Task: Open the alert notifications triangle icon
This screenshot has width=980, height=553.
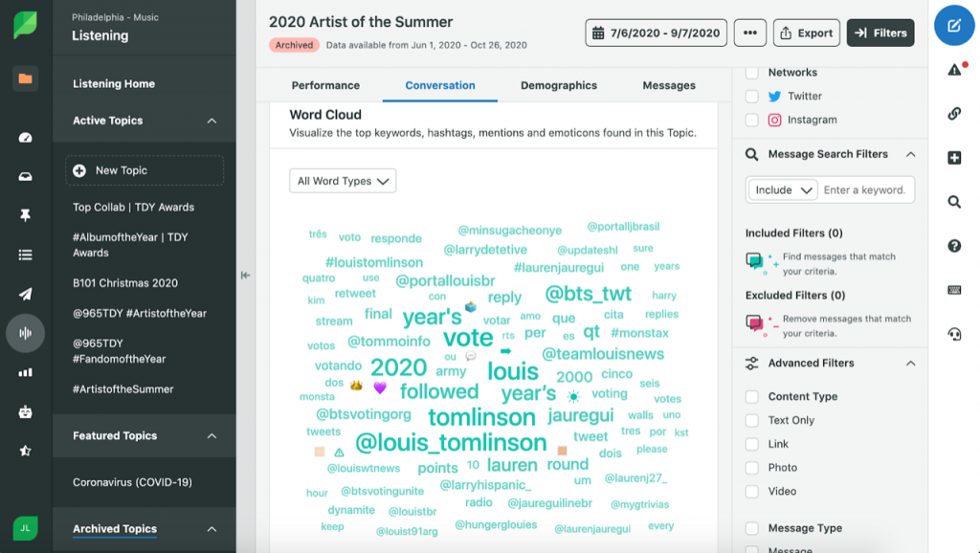Action: tap(954, 69)
